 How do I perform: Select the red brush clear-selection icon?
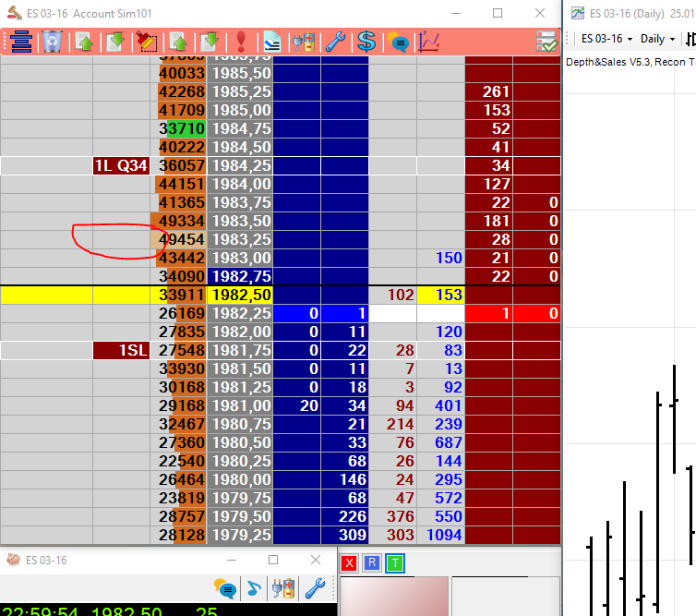[147, 42]
